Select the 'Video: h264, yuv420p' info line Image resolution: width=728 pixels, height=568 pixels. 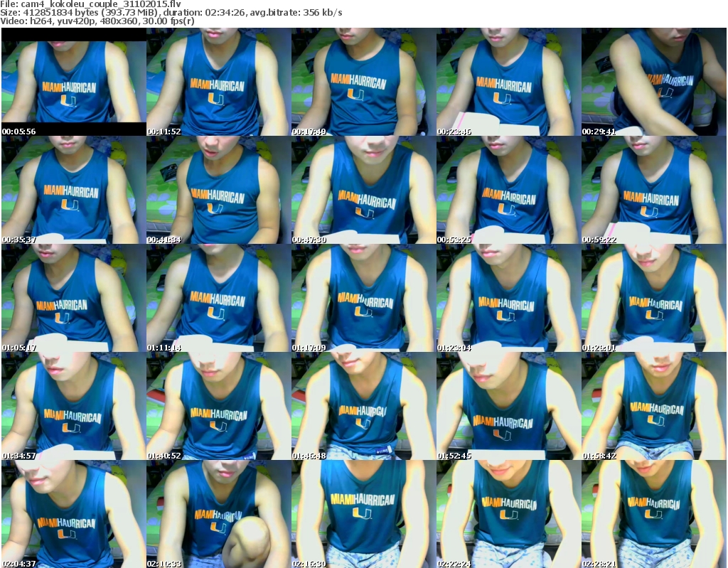tap(97, 21)
